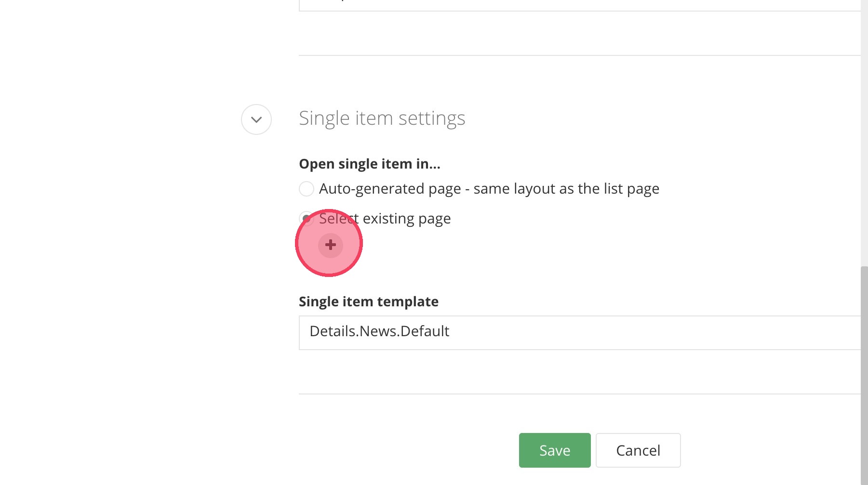Open the Details.News.Default template dropdown
The height and width of the screenshot is (485, 868).
click(578, 332)
